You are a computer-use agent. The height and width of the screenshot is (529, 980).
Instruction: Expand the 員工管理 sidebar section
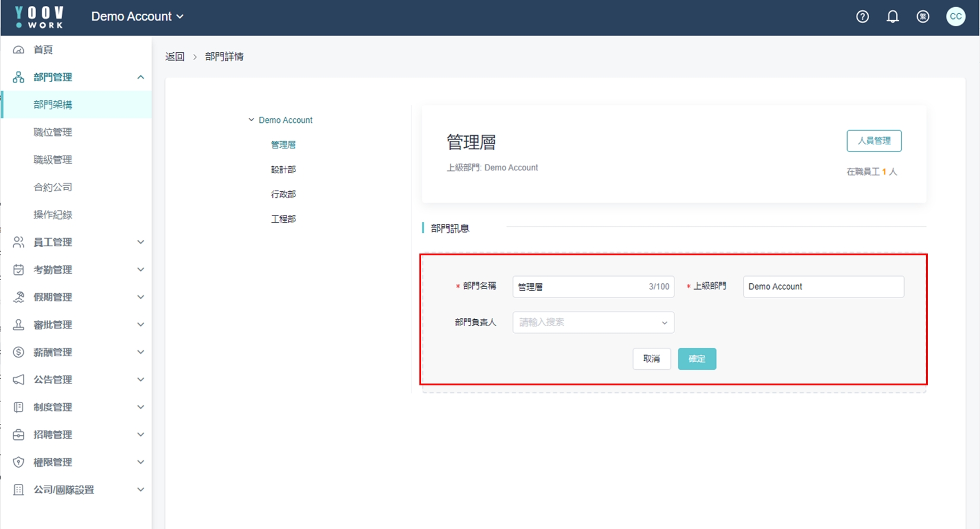pyautogui.click(x=141, y=242)
